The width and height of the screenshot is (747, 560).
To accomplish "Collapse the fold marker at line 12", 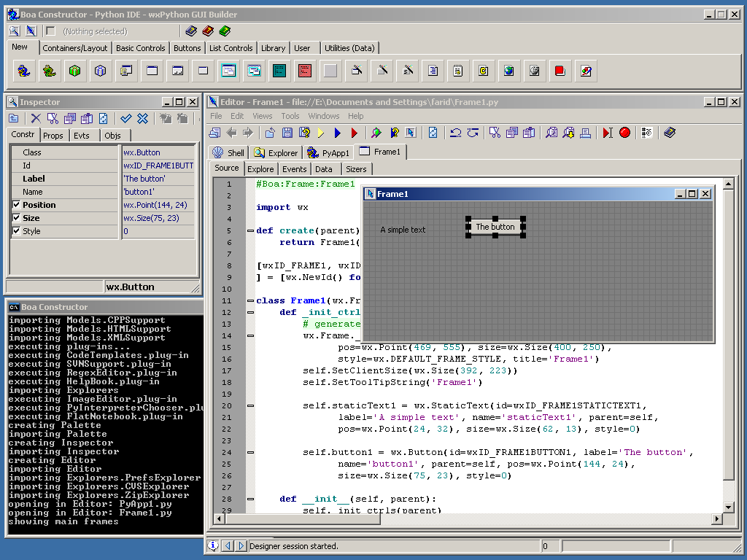I will coord(251,312).
